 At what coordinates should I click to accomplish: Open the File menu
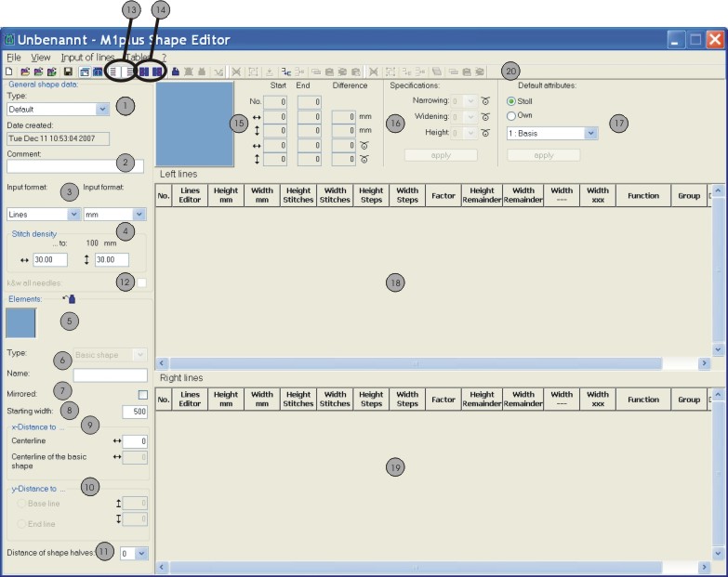pyautogui.click(x=14, y=57)
